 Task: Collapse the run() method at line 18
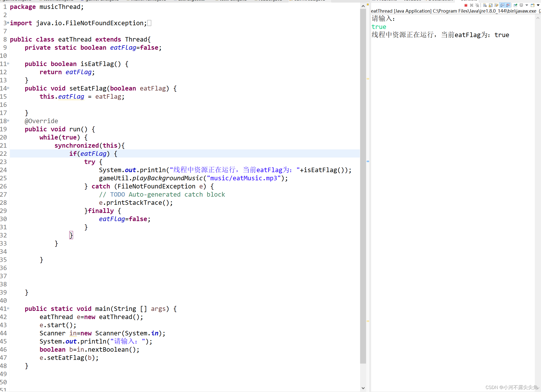[8, 121]
